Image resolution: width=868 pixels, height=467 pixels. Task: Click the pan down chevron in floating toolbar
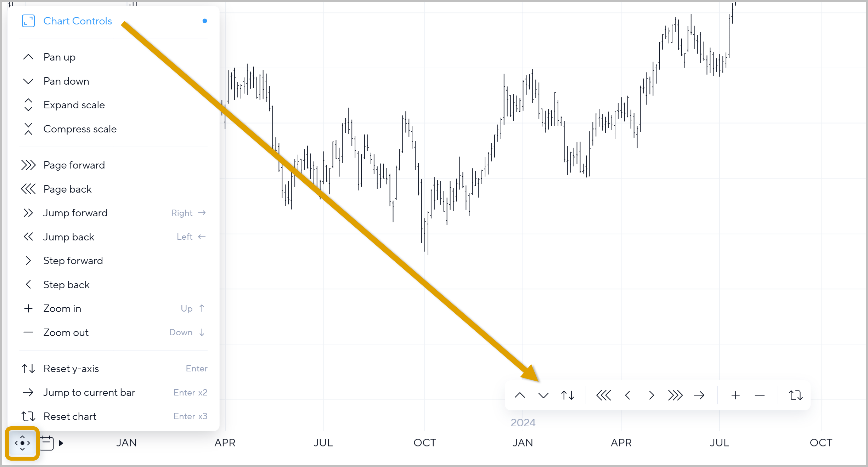point(543,395)
